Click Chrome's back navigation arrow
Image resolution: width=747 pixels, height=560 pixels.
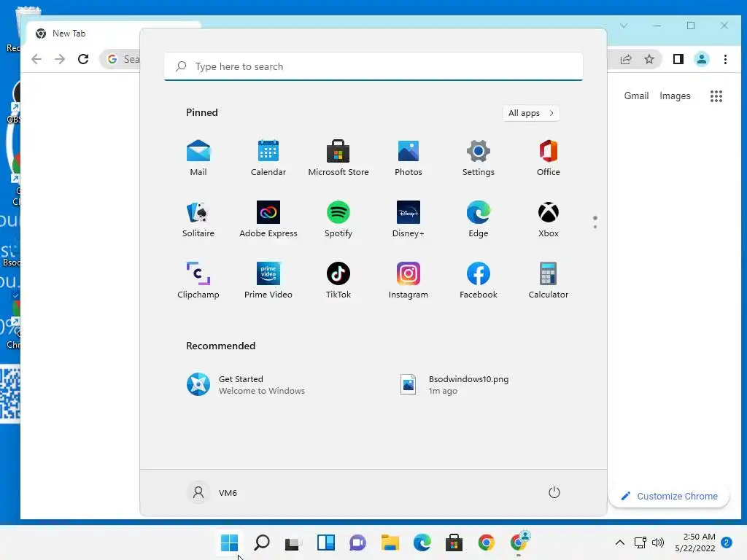click(36, 59)
